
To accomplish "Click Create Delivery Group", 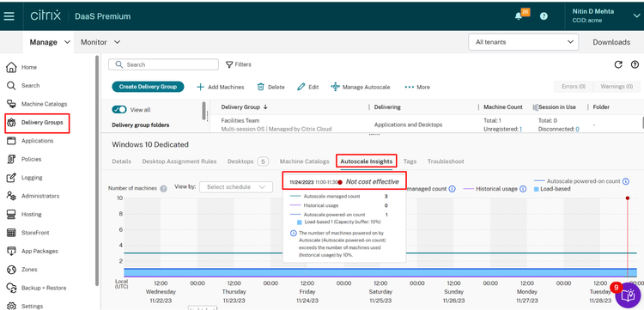I will coord(148,87).
